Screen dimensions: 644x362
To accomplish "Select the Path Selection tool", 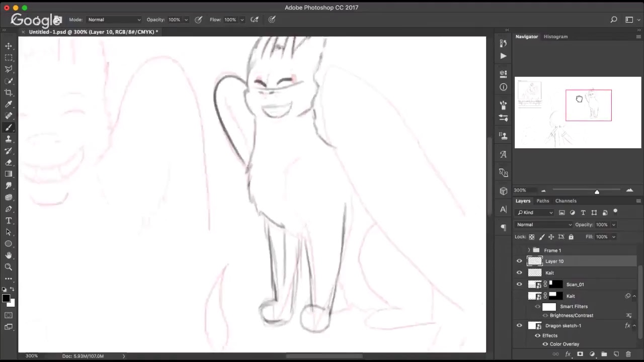I will click(9, 232).
